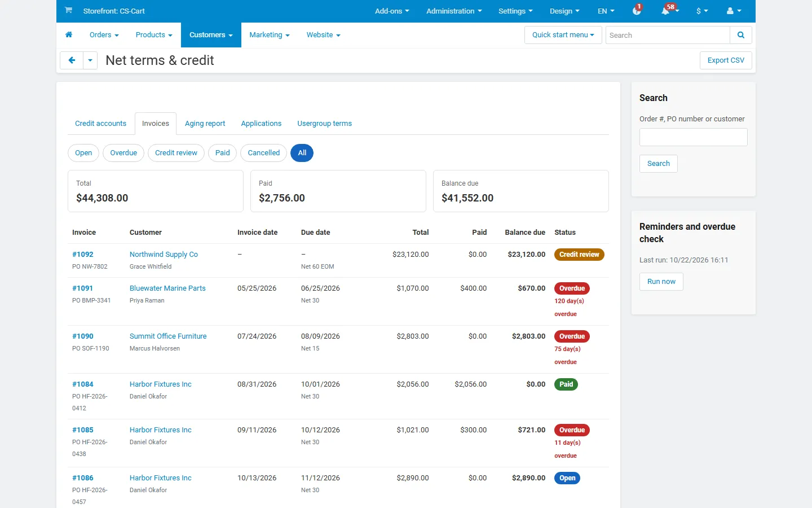Go to the home dashboard icon
812x508 pixels.
[x=69, y=35]
